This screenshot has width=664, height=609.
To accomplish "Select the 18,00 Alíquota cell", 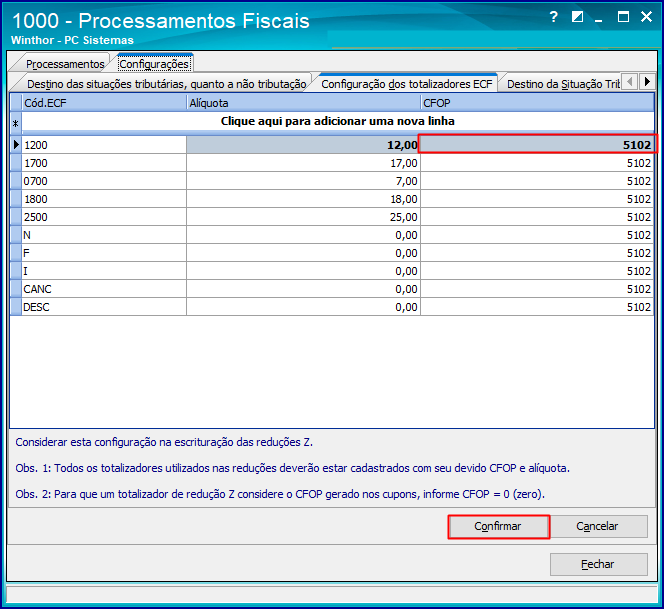I will [x=303, y=199].
